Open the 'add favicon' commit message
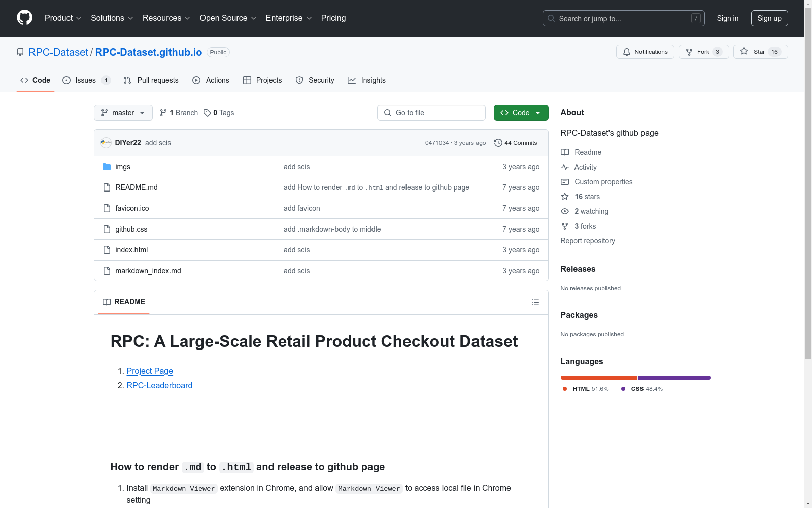The image size is (812, 508). (302, 208)
